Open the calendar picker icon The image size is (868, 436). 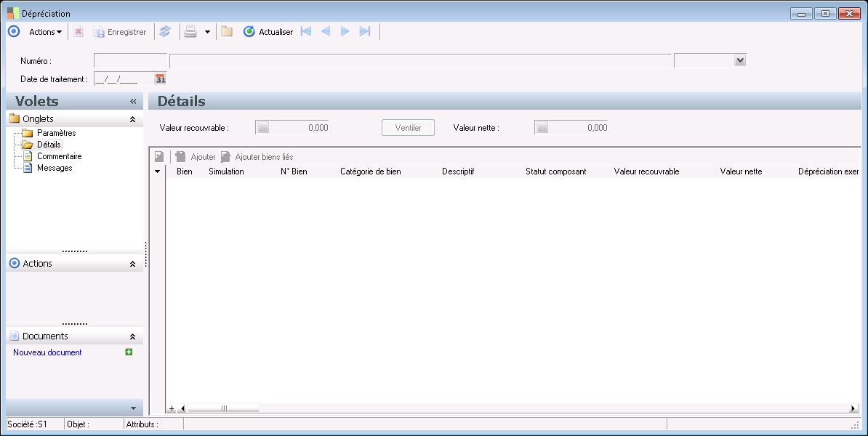point(160,79)
